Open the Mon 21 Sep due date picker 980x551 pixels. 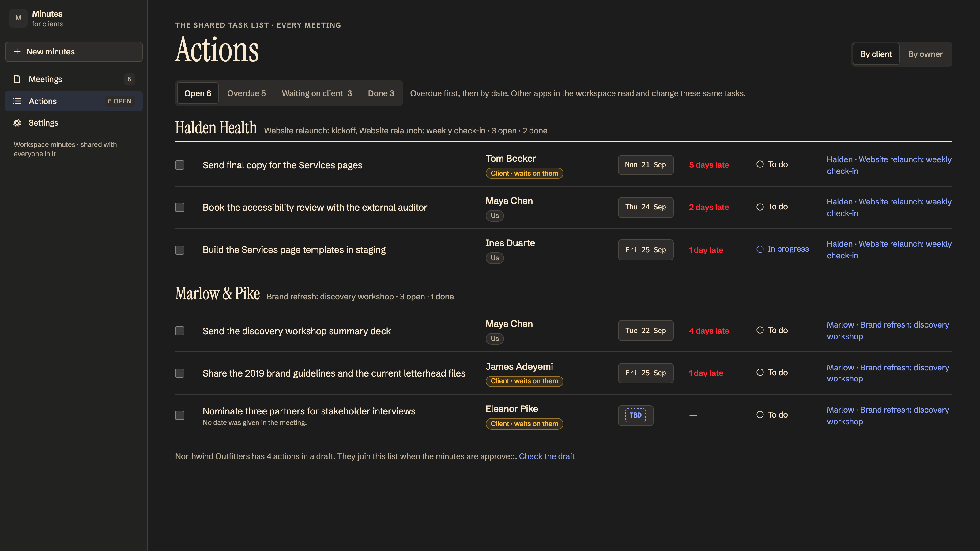[x=646, y=165]
